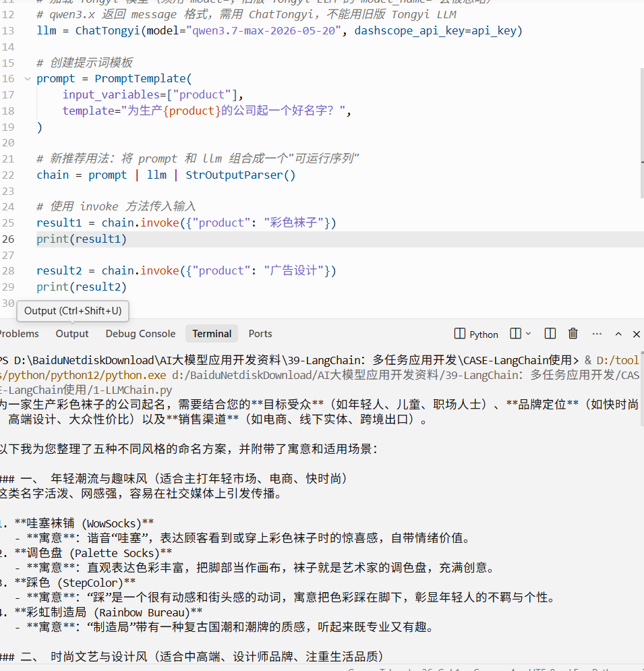Click terminal entry "调色盘 (Palette Socks)"

[93, 553]
